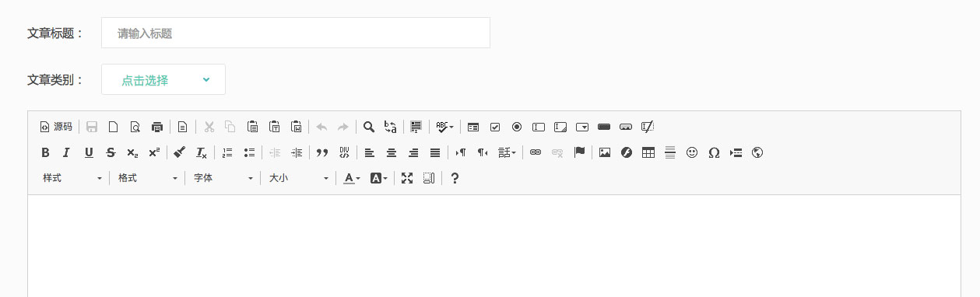Viewport: 980px width, 297px height.
Task: Insert a Selection Field form element
Action: pyautogui.click(x=582, y=127)
